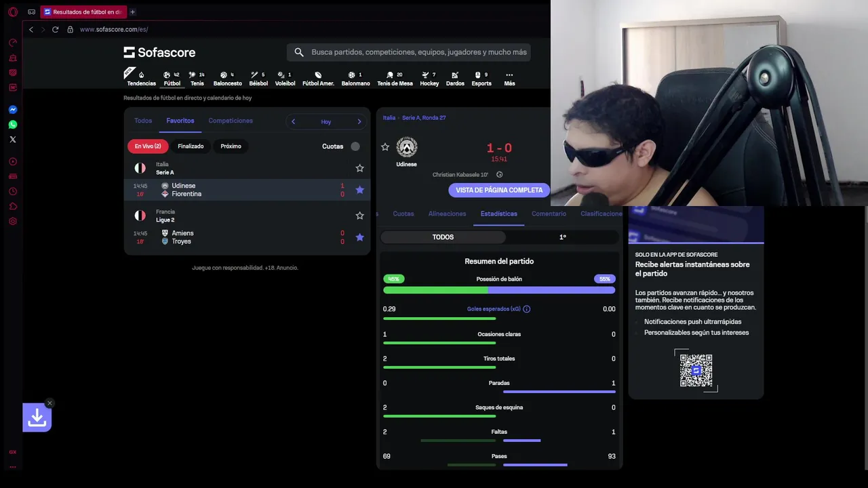Select the Tendencias sport category
Viewport: 868px width, 488px height.
[x=141, y=79]
